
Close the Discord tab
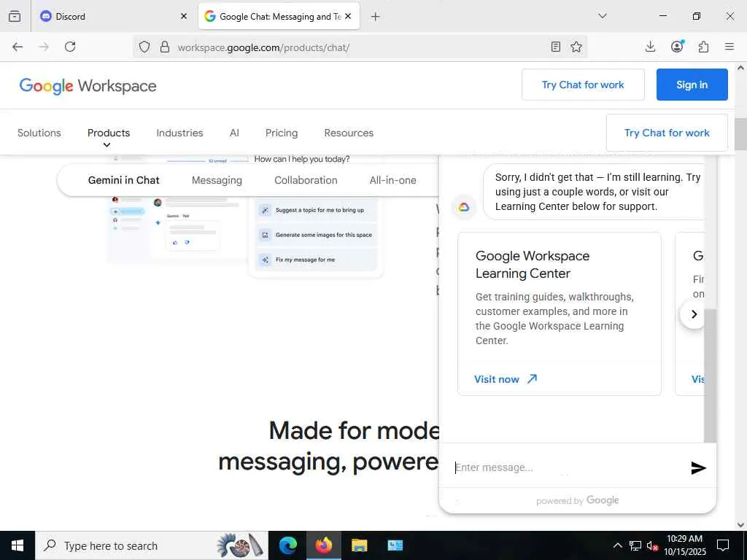(184, 16)
